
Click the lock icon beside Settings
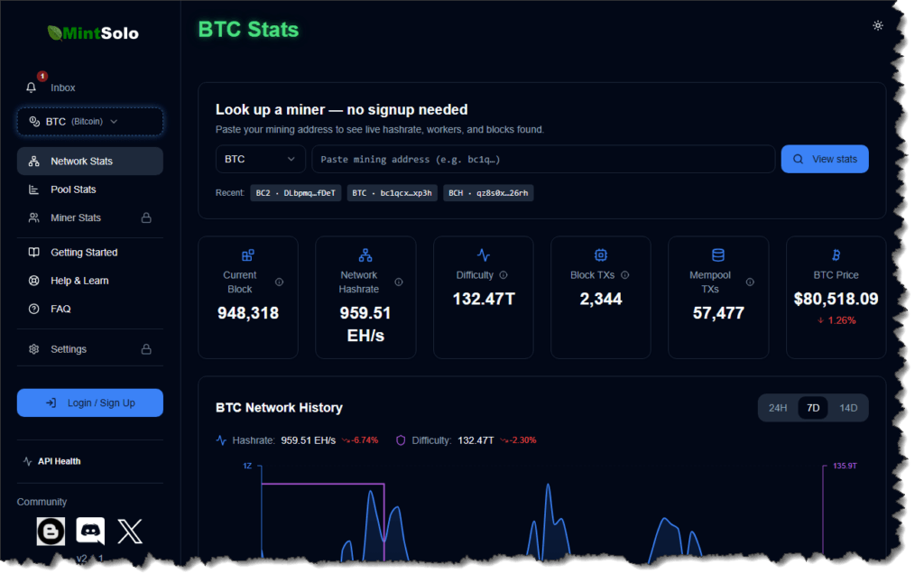(x=146, y=349)
